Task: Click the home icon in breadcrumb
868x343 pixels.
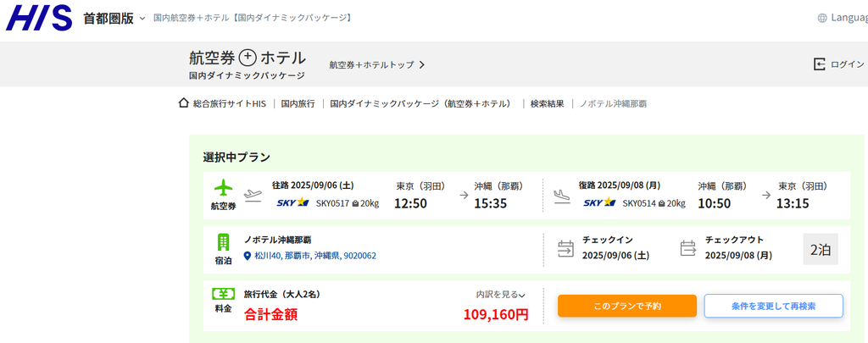Action: (184, 103)
